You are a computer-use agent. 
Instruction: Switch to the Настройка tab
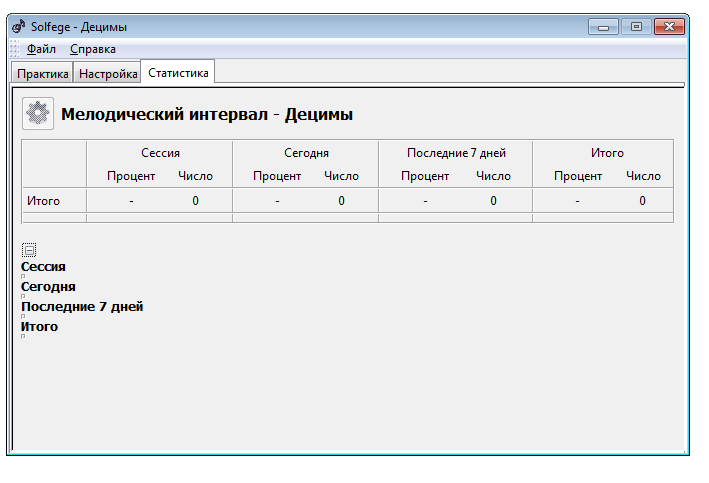pos(108,73)
